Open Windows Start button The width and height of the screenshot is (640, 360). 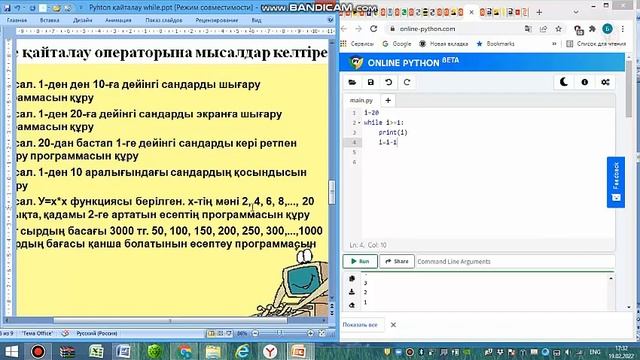coord(11,351)
